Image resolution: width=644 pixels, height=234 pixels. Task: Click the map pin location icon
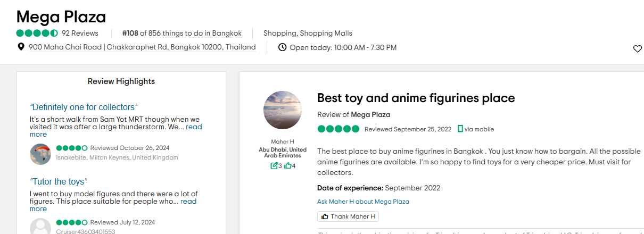click(x=21, y=47)
